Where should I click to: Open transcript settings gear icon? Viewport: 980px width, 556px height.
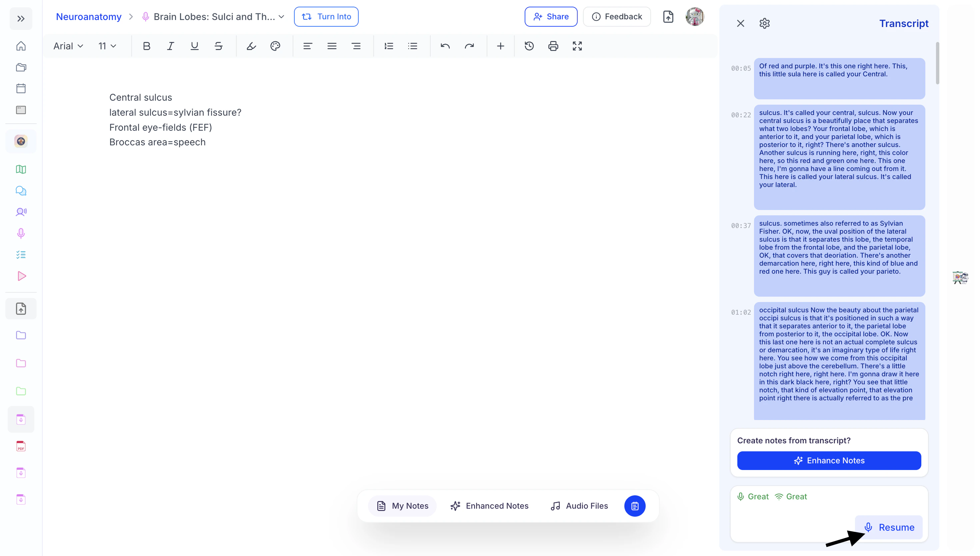tap(764, 24)
